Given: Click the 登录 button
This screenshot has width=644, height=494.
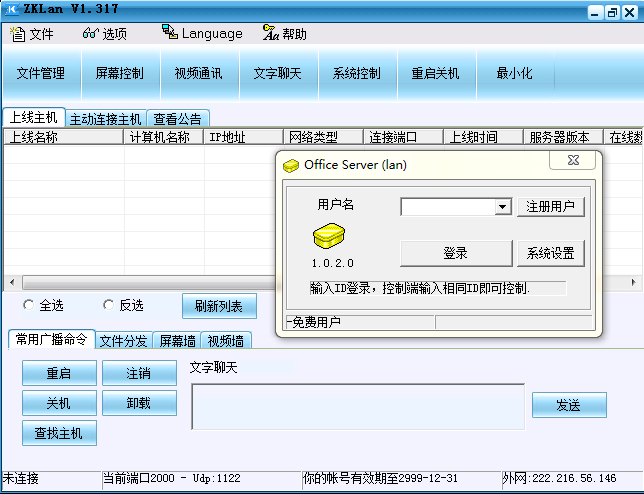Looking at the screenshot, I should pos(456,253).
